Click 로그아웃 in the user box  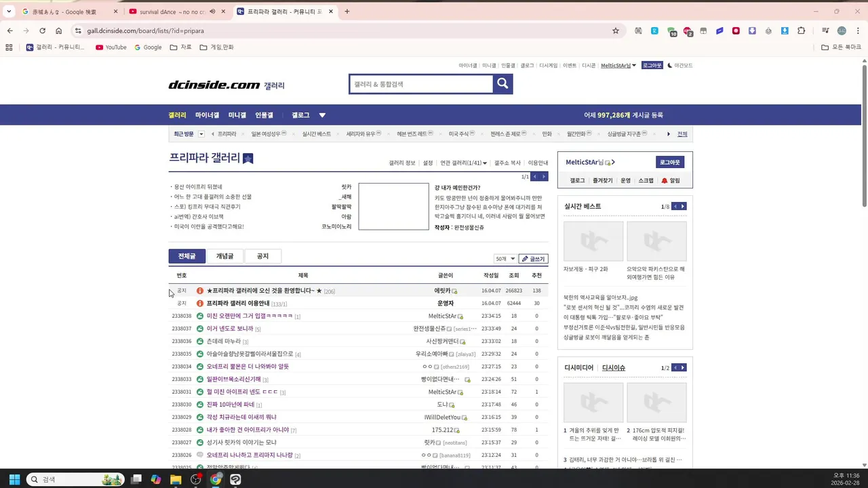[669, 162]
